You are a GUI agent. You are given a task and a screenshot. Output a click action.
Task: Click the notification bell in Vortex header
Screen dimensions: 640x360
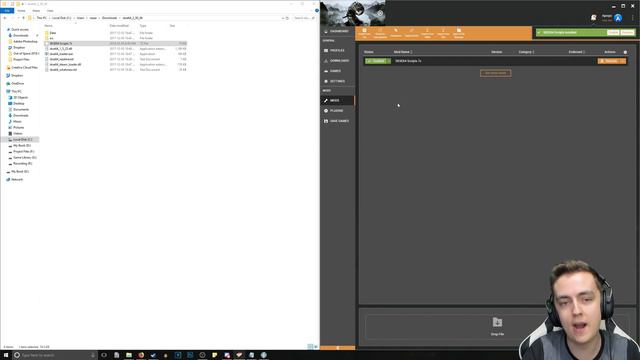593,18
